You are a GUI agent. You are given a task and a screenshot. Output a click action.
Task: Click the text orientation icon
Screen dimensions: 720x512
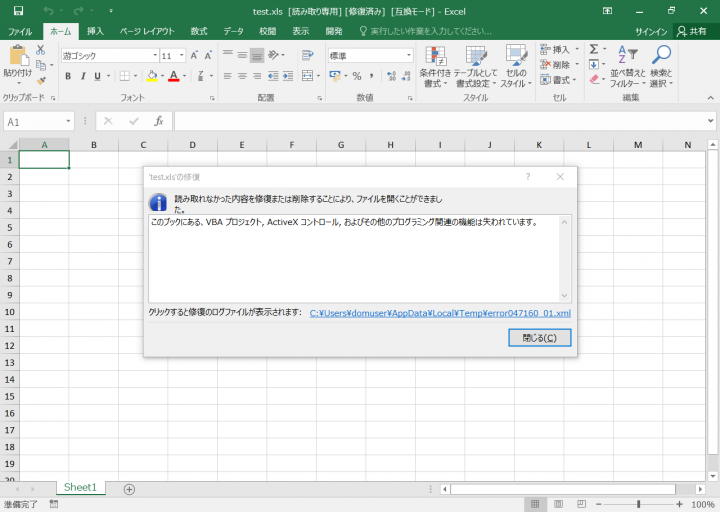coord(274,55)
